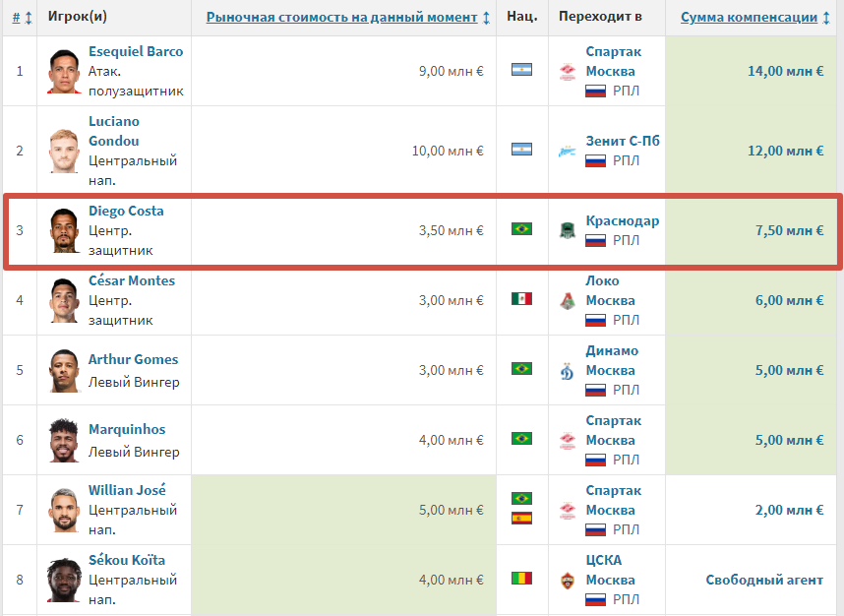Open César Montes player link

[132, 280]
